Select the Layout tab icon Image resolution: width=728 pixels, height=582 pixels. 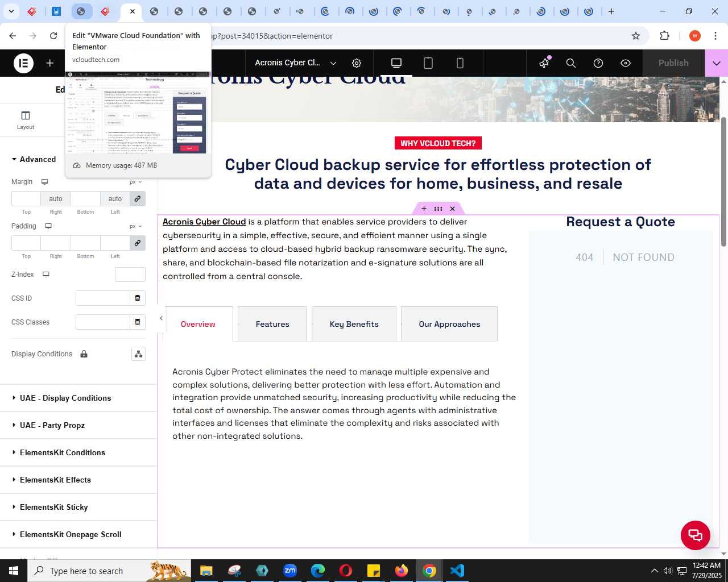pyautogui.click(x=26, y=120)
